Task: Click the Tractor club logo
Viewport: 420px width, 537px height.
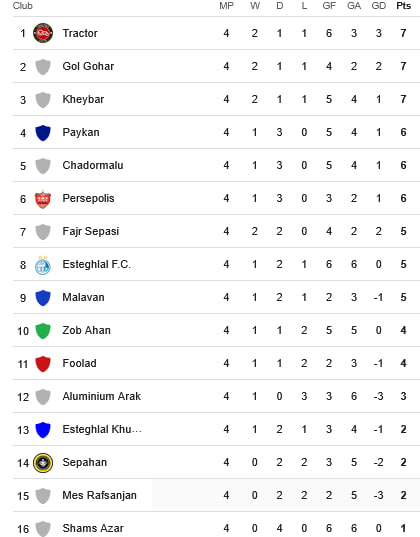Action: [43, 33]
